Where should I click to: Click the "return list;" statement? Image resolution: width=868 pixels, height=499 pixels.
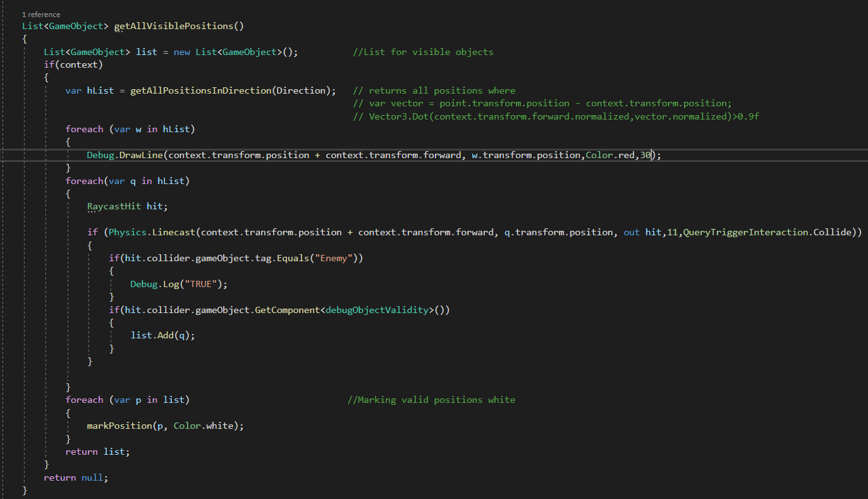(x=97, y=452)
